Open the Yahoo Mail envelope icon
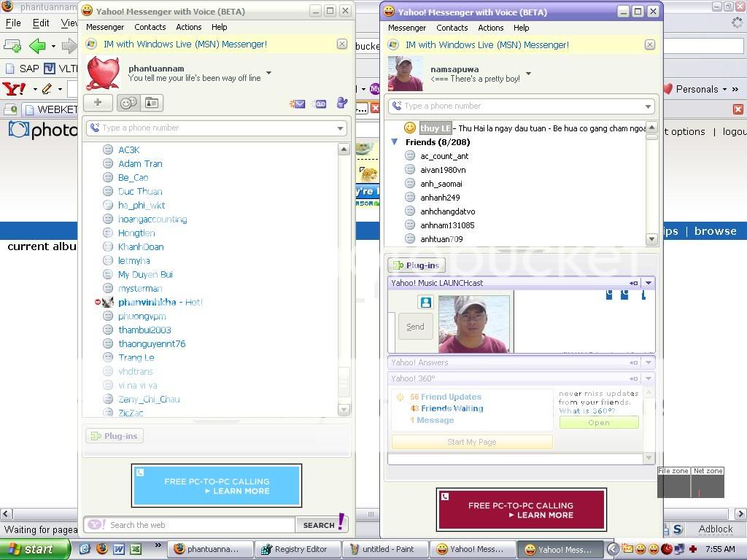This screenshot has width=747, height=560. pos(297,104)
